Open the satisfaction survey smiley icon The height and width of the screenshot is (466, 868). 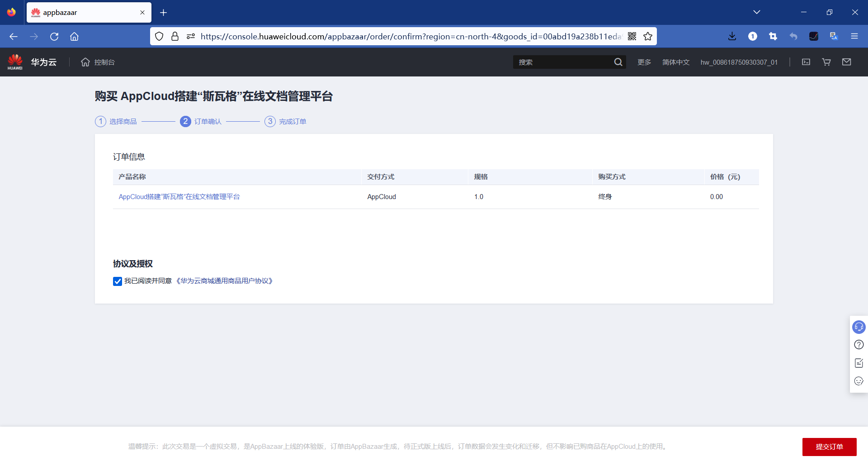pos(859,381)
